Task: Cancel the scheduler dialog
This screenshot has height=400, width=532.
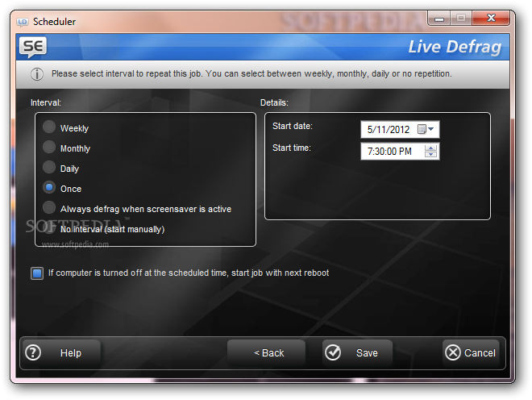Action: pyautogui.click(x=471, y=352)
